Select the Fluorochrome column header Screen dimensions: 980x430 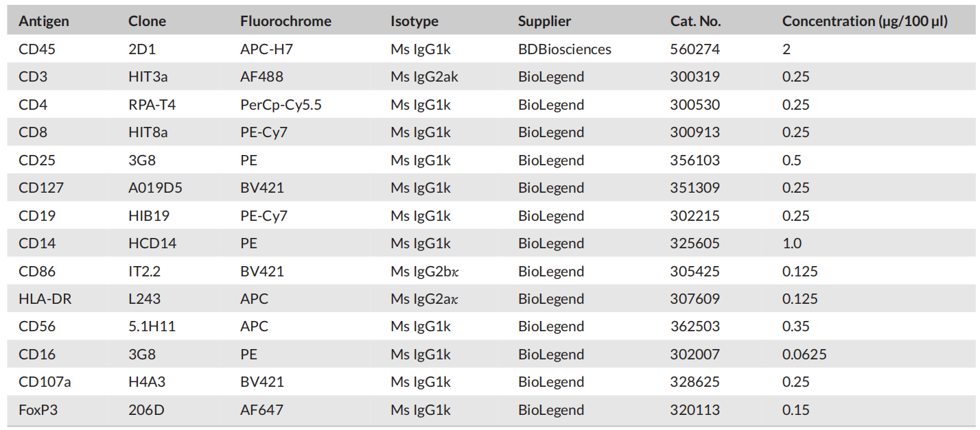285,21
